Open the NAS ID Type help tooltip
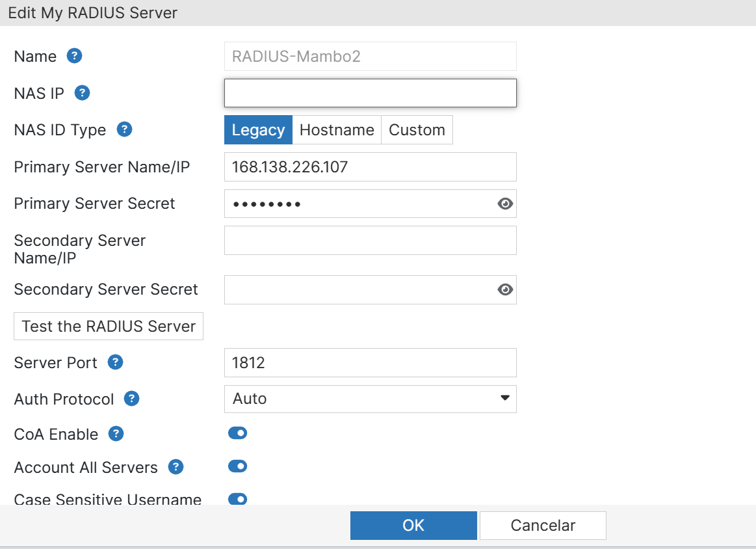The image size is (756, 549). [x=124, y=129]
